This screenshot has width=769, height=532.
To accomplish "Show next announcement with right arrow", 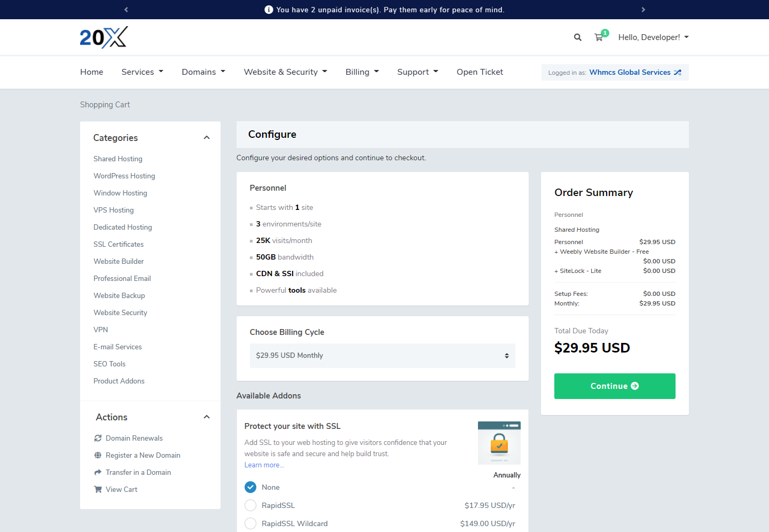I will click(x=643, y=10).
